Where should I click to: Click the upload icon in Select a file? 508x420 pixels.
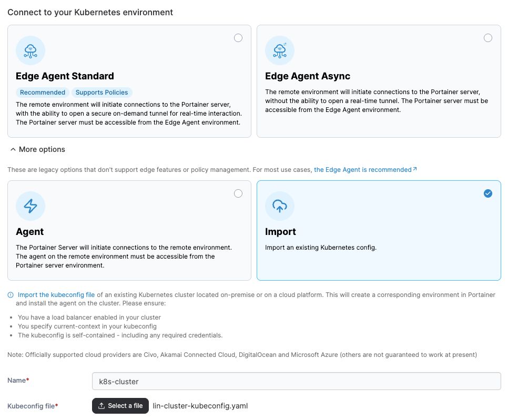[102, 406]
